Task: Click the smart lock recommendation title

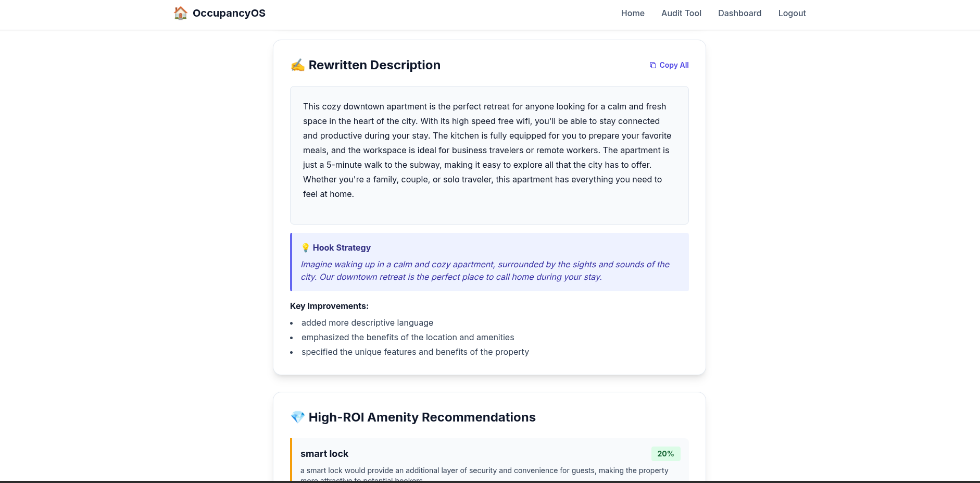Action: click(x=324, y=453)
